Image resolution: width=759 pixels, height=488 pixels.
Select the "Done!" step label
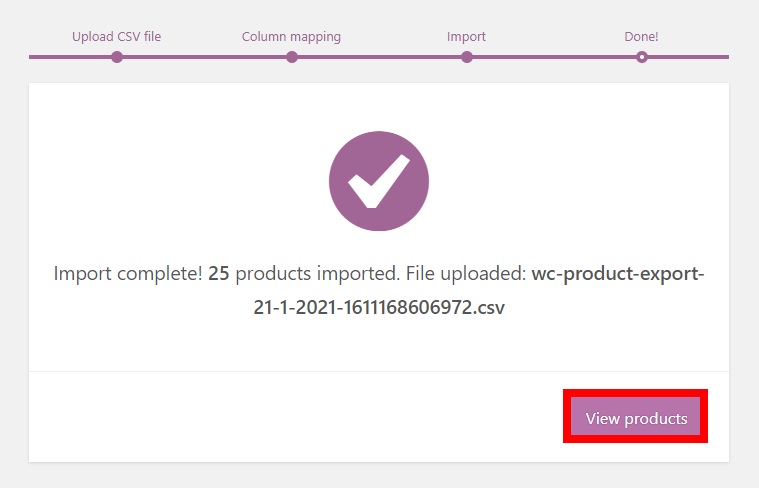pos(641,37)
